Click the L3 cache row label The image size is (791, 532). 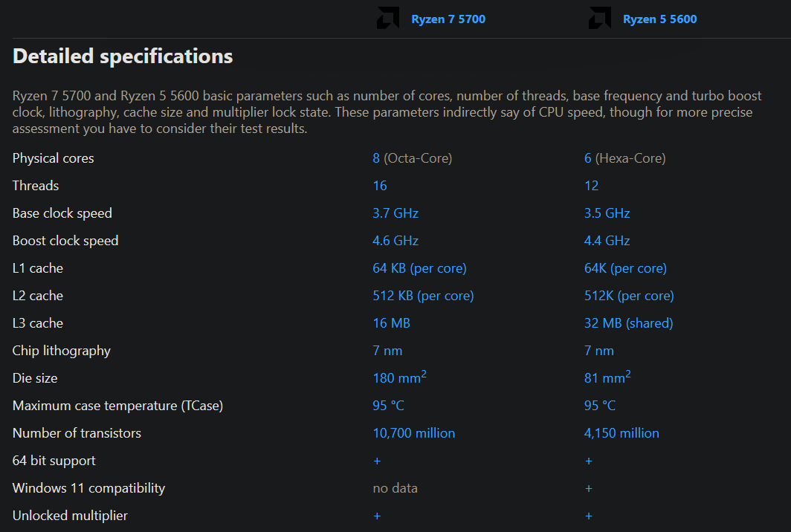(x=38, y=323)
